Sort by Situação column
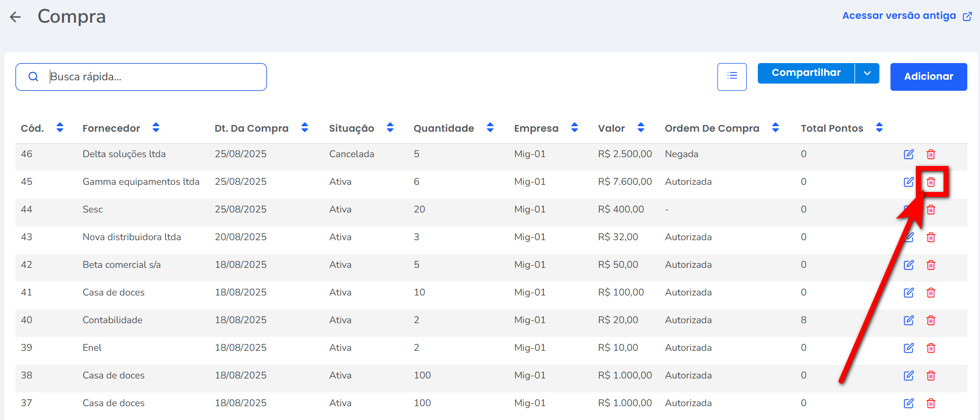Viewport: 980px width, 420px height. pos(390,128)
